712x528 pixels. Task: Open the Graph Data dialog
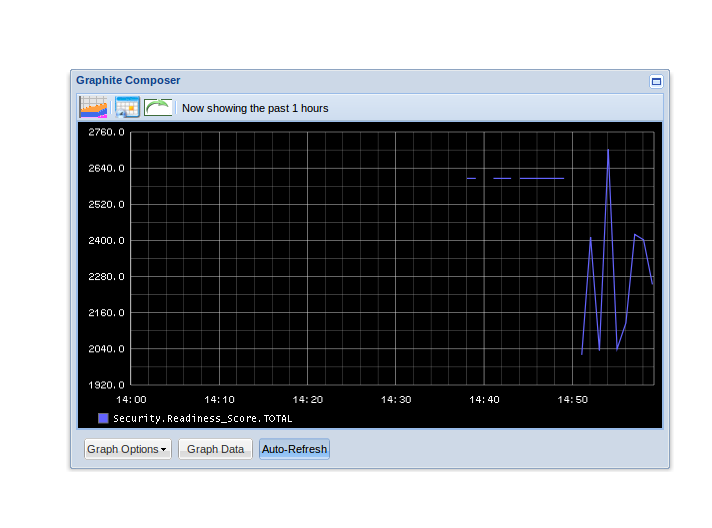point(215,449)
